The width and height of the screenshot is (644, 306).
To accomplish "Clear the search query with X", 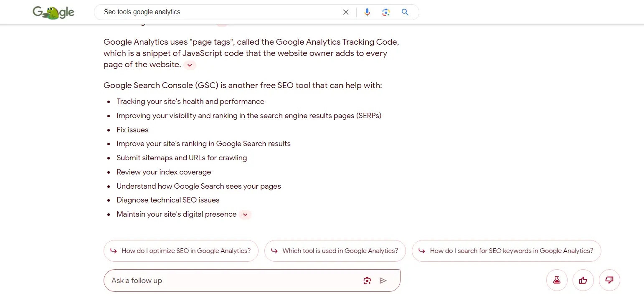I will [346, 12].
